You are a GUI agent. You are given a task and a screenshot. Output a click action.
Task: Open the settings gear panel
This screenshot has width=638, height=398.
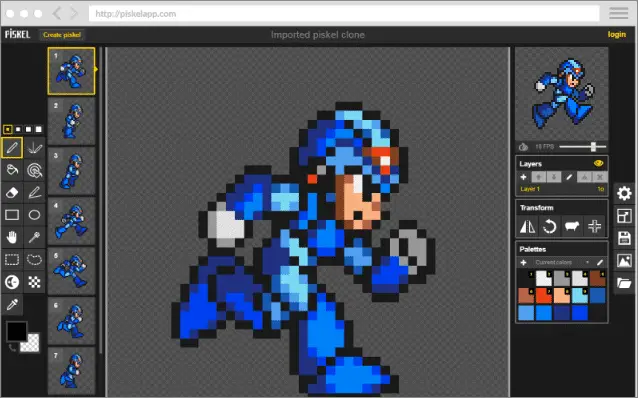click(x=624, y=193)
